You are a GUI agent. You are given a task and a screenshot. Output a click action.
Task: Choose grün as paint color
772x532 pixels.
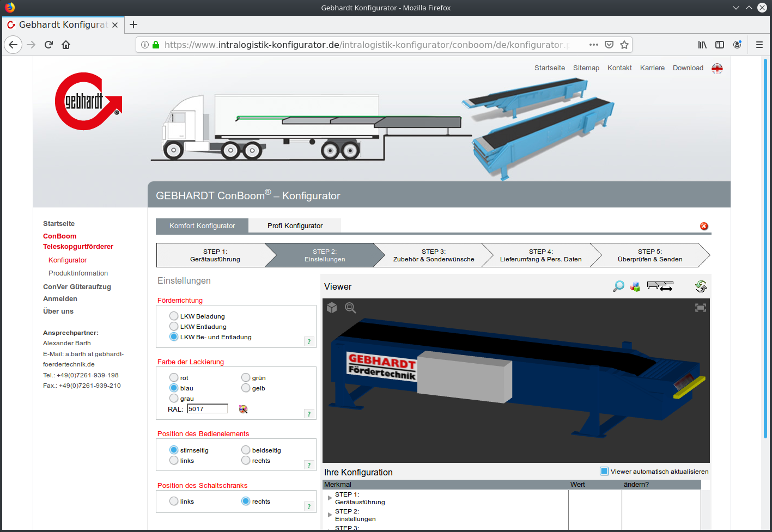pos(246,377)
